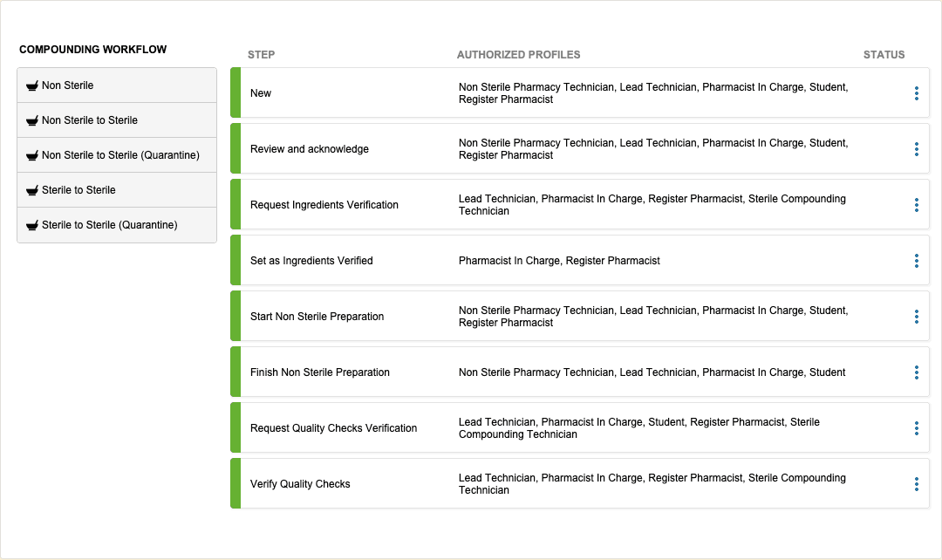Select the Review and acknowledge step

[309, 149]
